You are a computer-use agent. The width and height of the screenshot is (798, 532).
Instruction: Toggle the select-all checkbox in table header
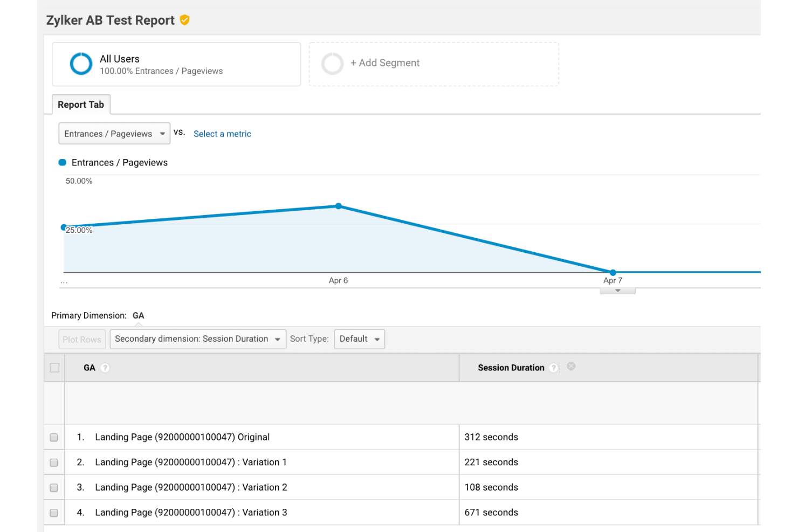[54, 368]
